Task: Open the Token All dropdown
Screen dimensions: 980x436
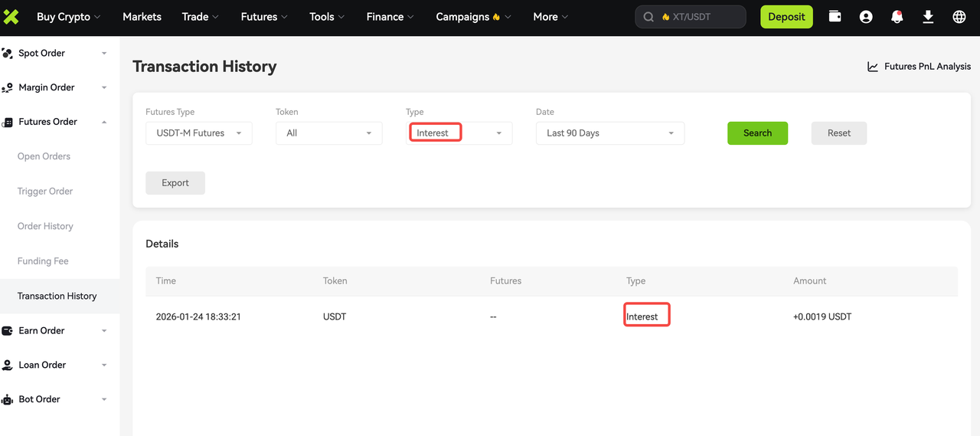Action: [x=329, y=133]
